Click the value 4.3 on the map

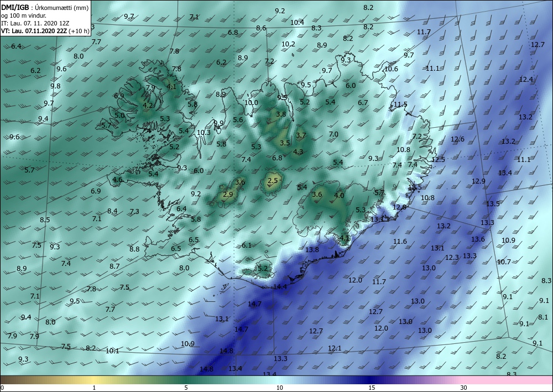point(298,152)
